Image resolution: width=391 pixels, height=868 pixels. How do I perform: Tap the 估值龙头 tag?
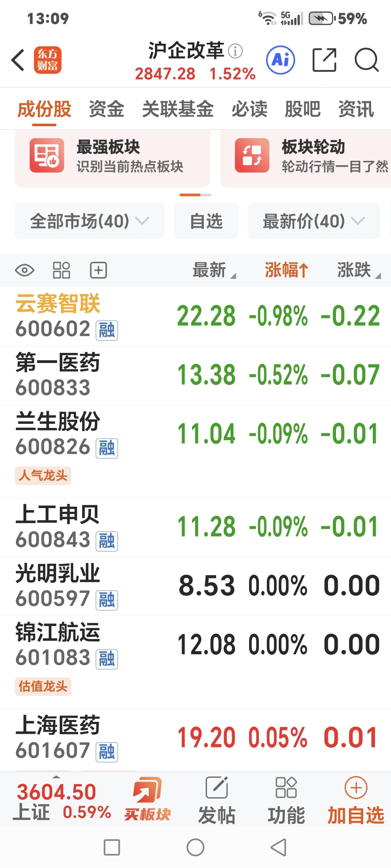coord(43,686)
